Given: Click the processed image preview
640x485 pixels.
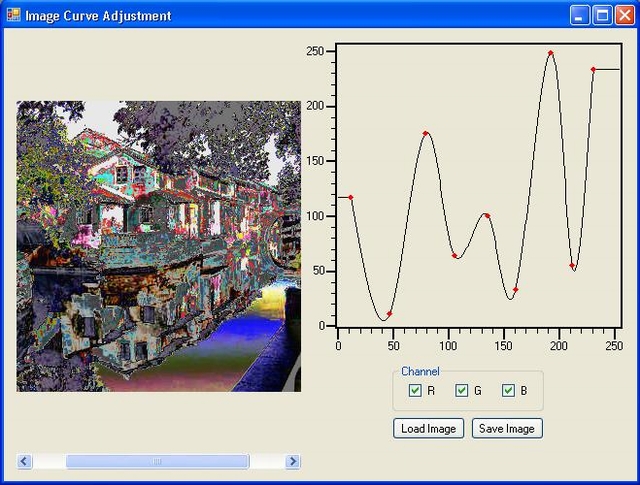Looking at the screenshot, I should pos(158,246).
